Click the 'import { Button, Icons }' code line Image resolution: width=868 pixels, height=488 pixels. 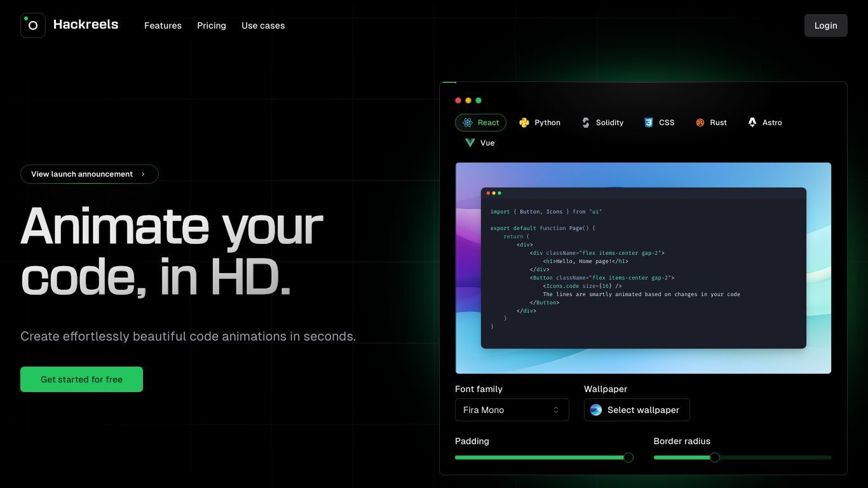tap(546, 212)
